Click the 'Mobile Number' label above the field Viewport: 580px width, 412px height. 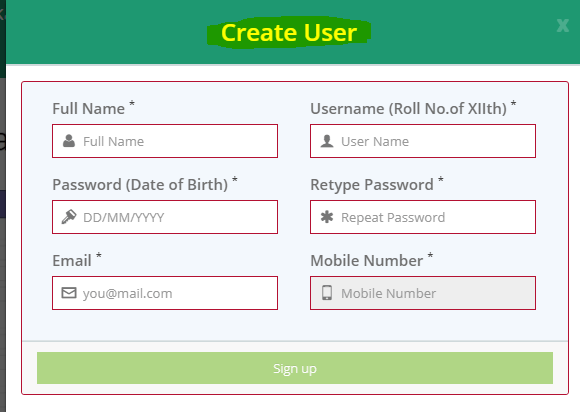click(367, 260)
